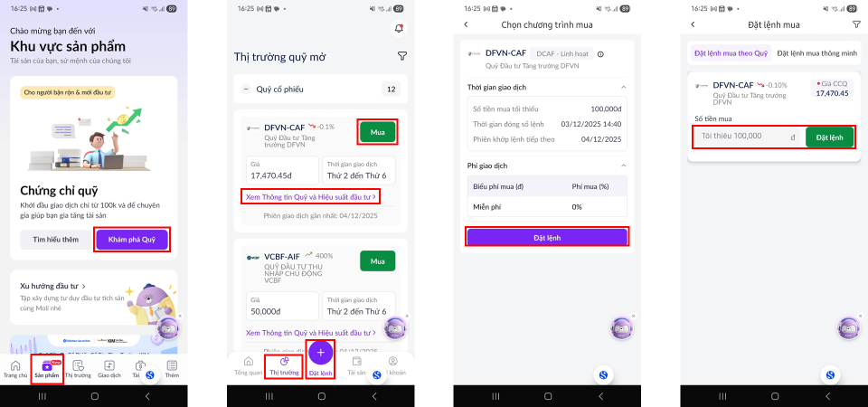Open Xem Thông tin Quỹ link for DFVN-CAF
This screenshot has height=407, width=868.
pyautogui.click(x=311, y=196)
